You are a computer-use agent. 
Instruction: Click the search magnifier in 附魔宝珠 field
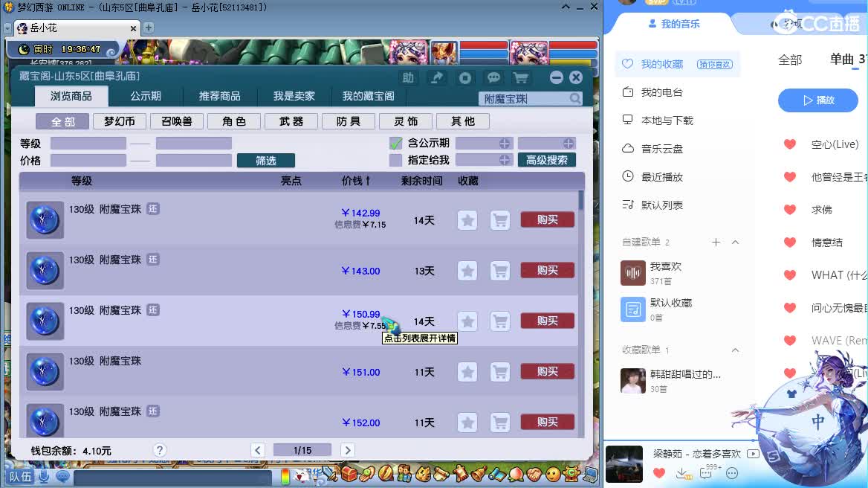click(x=575, y=99)
